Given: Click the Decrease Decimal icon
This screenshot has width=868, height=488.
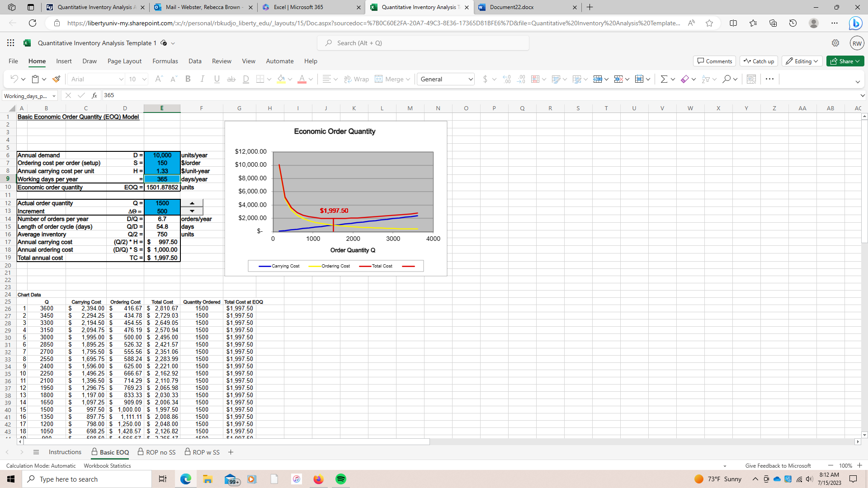Looking at the screenshot, I should (x=521, y=79).
